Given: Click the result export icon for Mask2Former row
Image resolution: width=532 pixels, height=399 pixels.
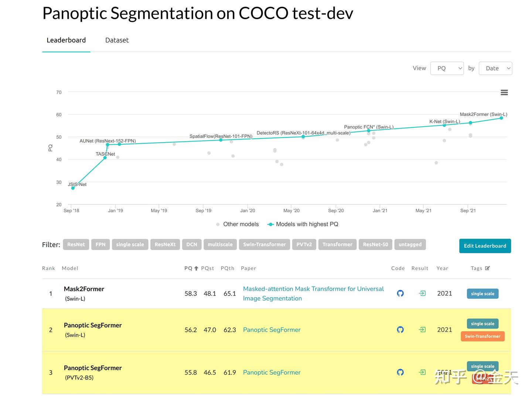Looking at the screenshot, I should 422,293.
